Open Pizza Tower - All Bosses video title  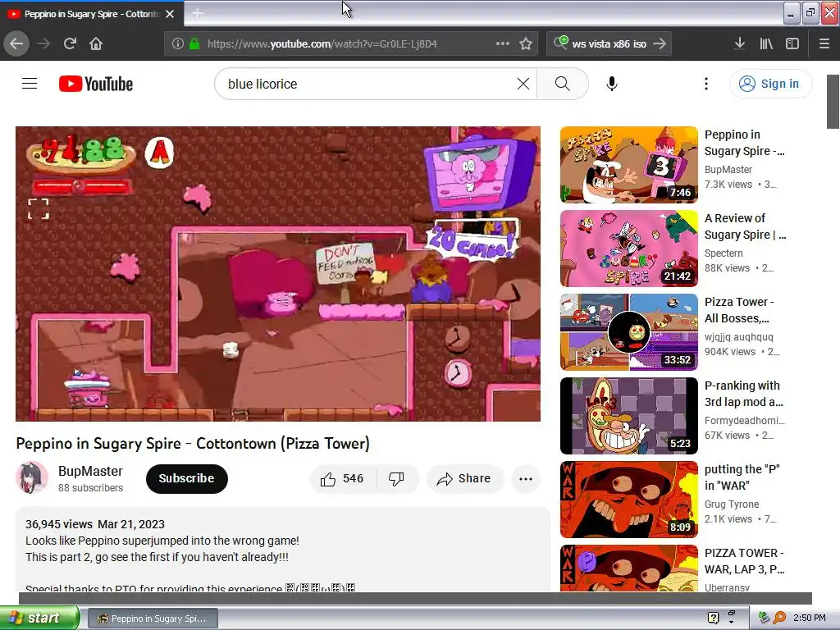[x=739, y=309]
